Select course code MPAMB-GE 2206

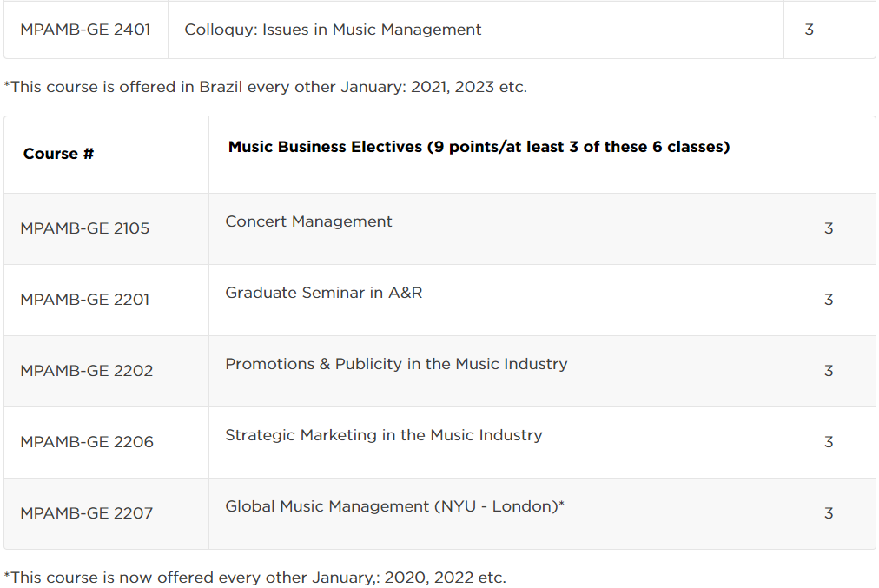(x=86, y=442)
